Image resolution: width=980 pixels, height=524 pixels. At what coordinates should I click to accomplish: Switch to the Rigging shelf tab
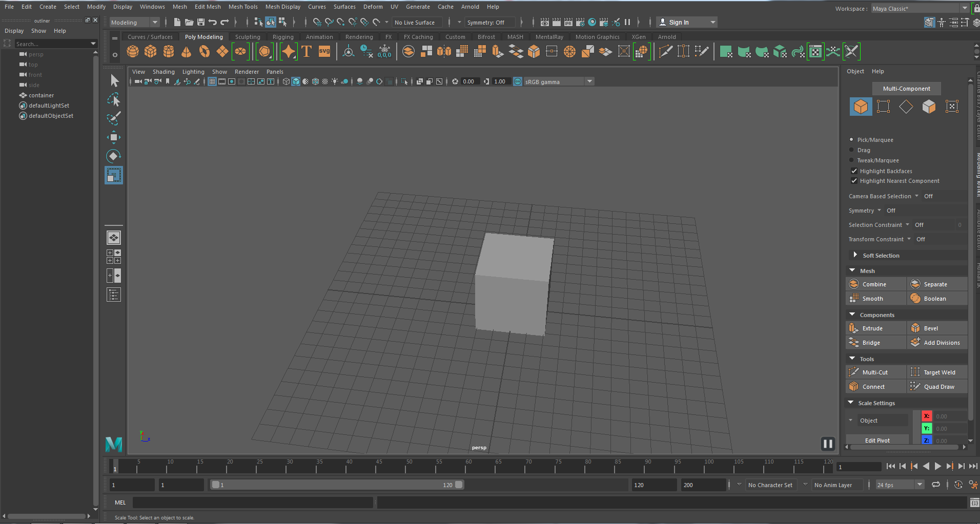[283, 37]
